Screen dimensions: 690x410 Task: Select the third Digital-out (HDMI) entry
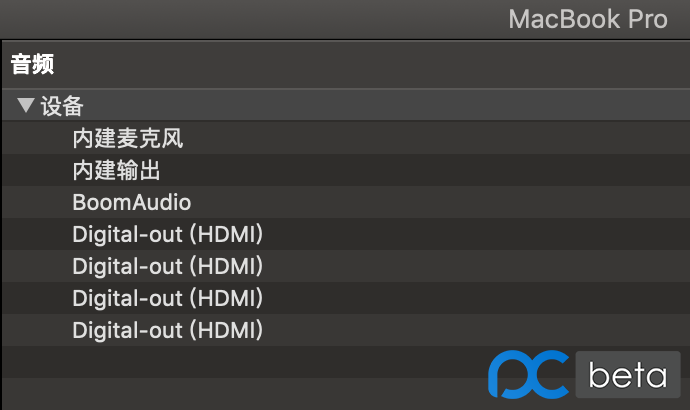[167, 298]
